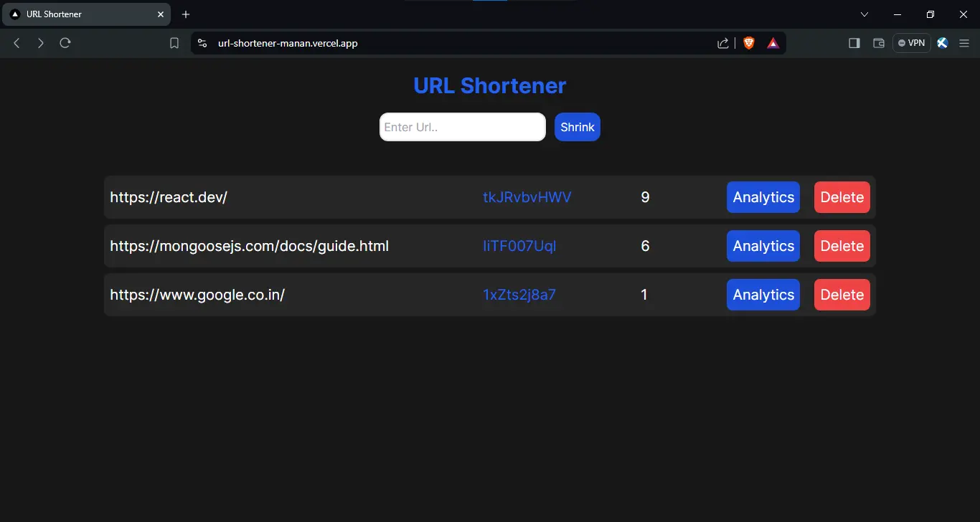Select click count 9 in react.dev row

[645, 197]
